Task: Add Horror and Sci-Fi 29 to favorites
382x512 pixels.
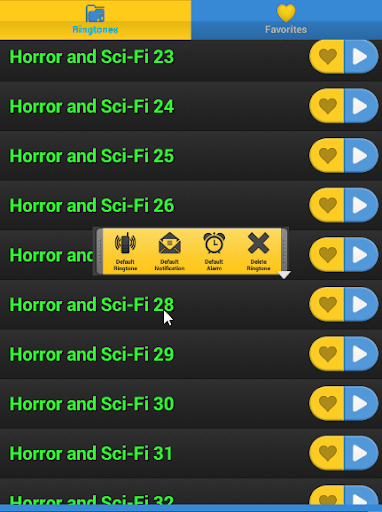Action: point(327,354)
